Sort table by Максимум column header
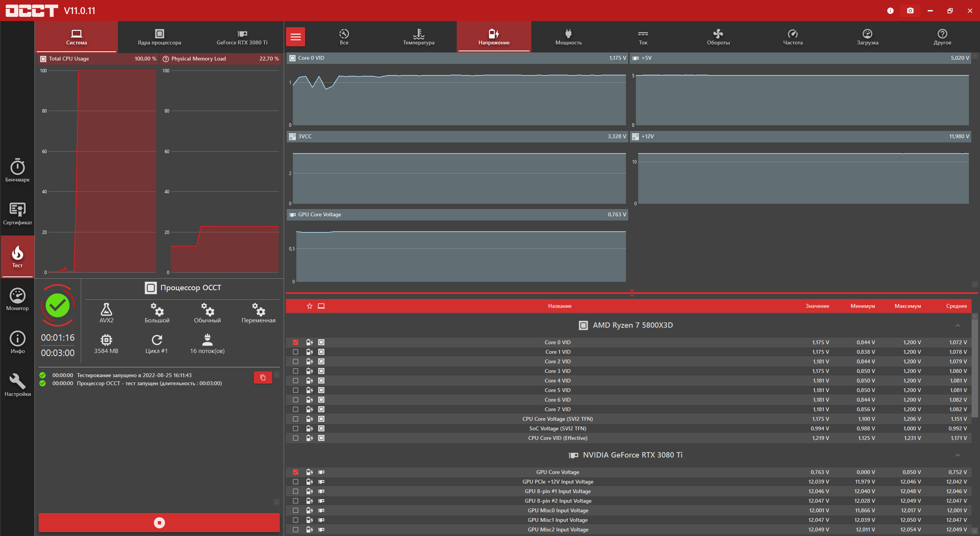The height and width of the screenshot is (536, 980). tap(907, 306)
